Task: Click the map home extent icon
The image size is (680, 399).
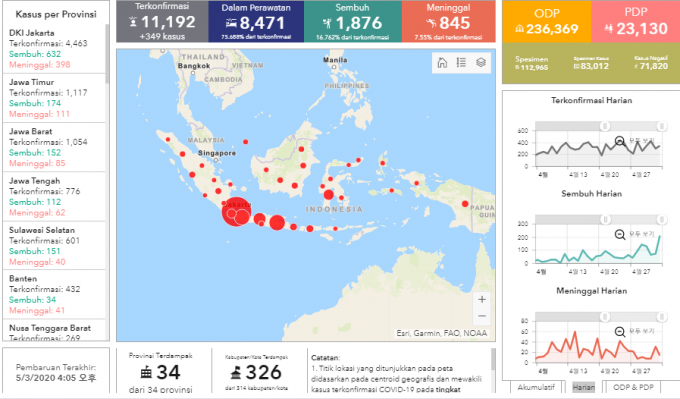Action: click(x=442, y=63)
